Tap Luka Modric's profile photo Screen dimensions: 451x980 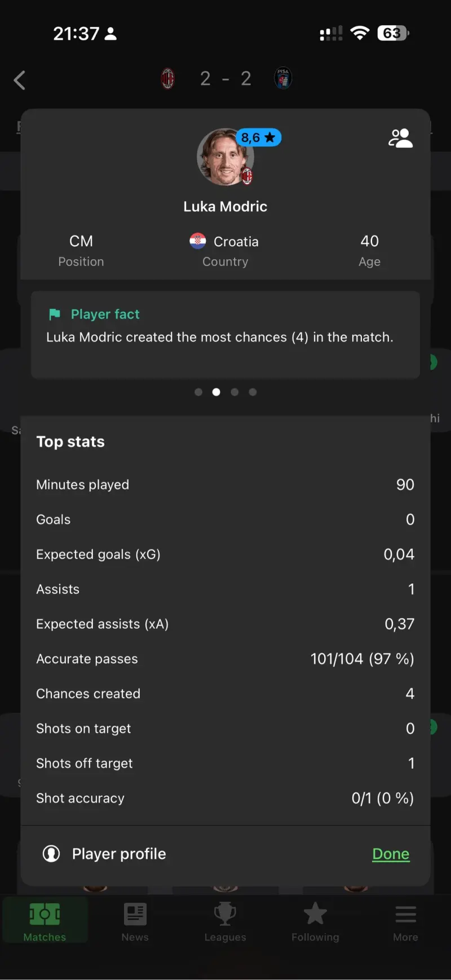[223, 158]
